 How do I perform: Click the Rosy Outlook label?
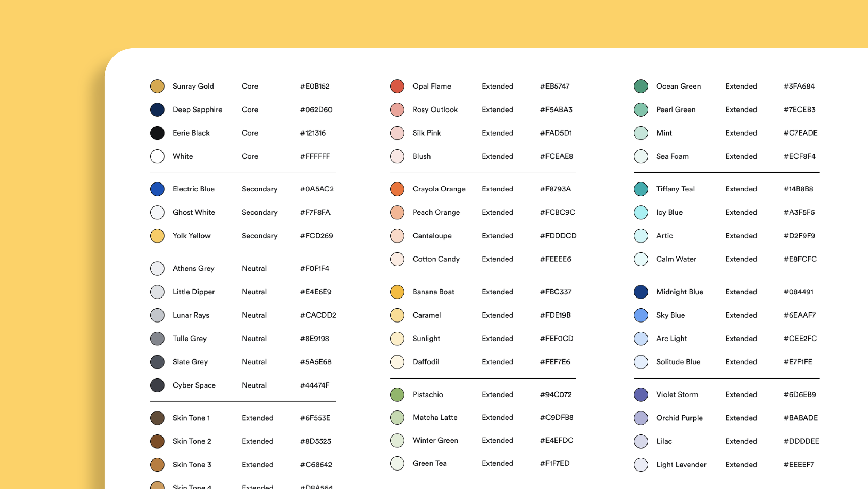click(435, 109)
